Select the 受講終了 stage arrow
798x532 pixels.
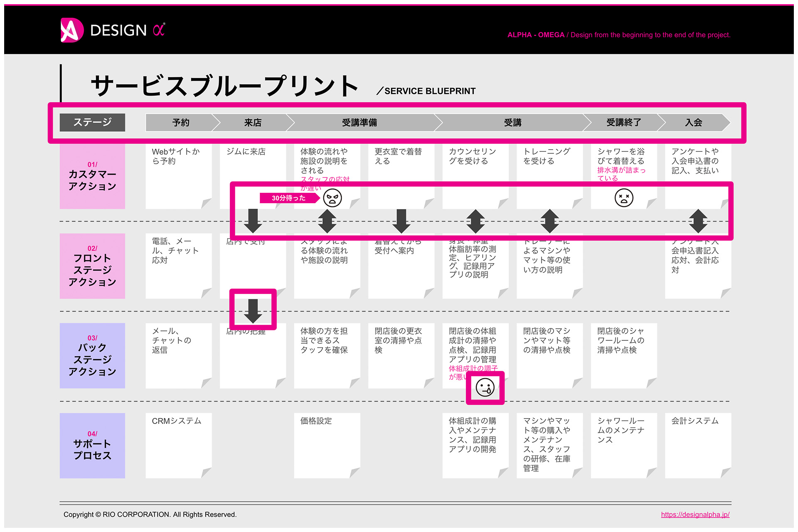point(624,123)
